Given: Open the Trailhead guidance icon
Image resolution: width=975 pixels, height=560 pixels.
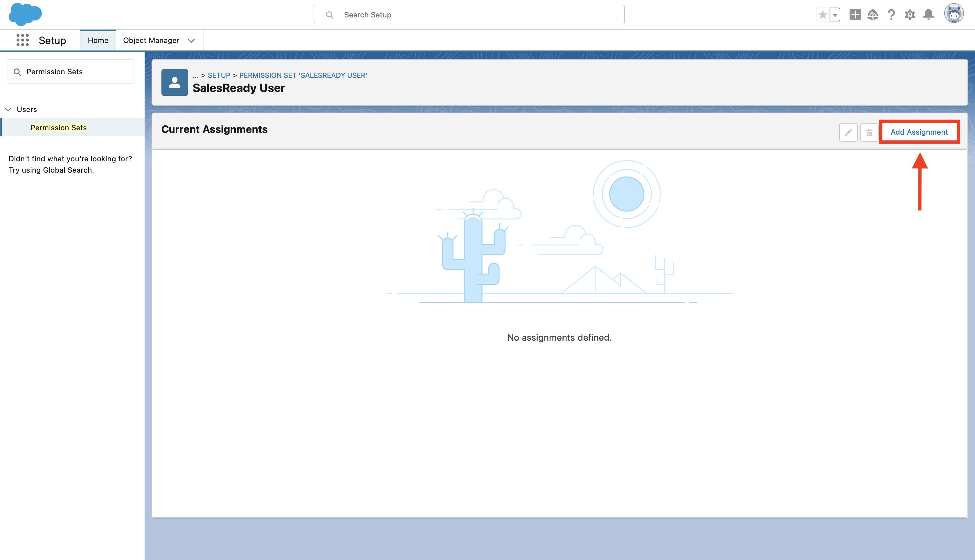Looking at the screenshot, I should coord(873,15).
